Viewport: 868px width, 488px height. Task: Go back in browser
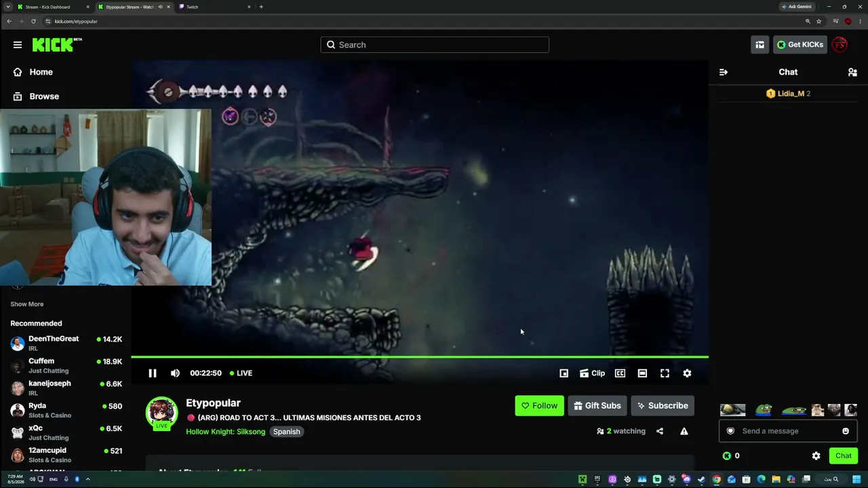tap(9, 21)
